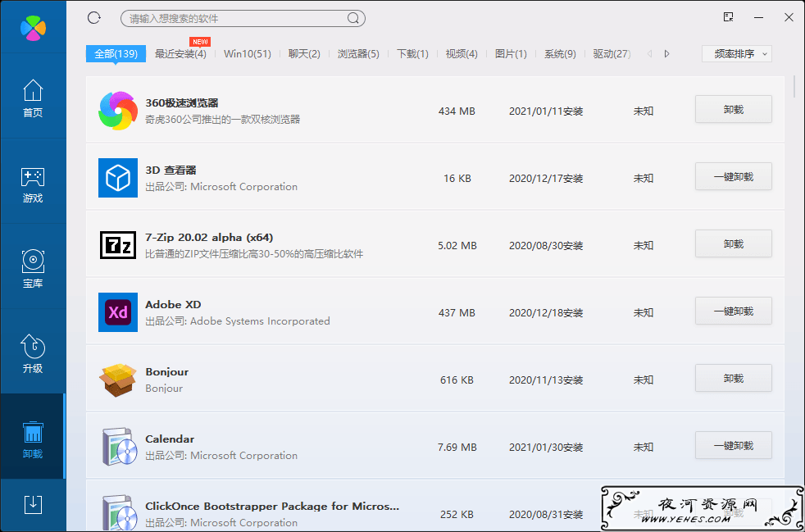Viewport: 805px width, 532px height.
Task: Click the 437 MB size value
Action: pyautogui.click(x=457, y=313)
